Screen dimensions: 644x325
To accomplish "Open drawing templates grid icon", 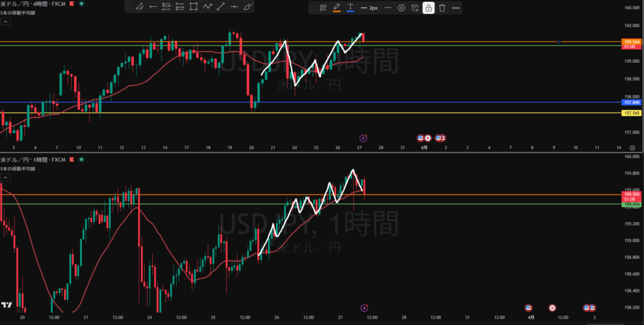I will [x=323, y=8].
